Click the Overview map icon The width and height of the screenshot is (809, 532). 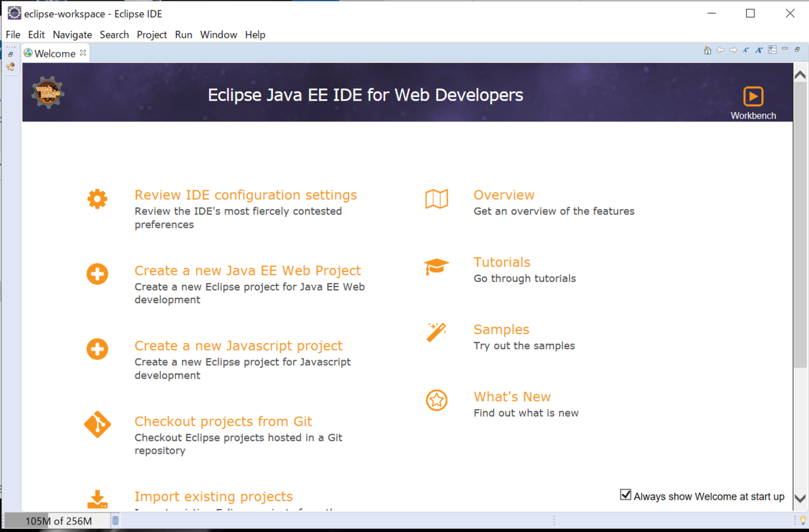click(x=437, y=199)
